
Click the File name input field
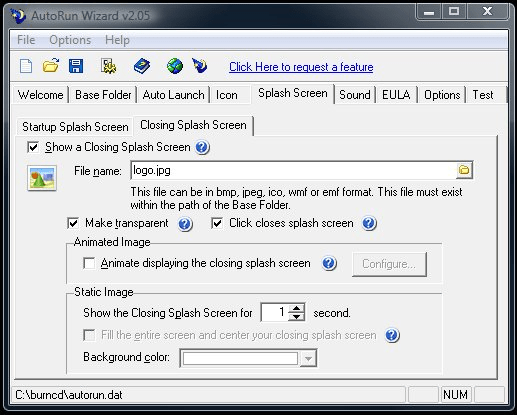coord(294,170)
